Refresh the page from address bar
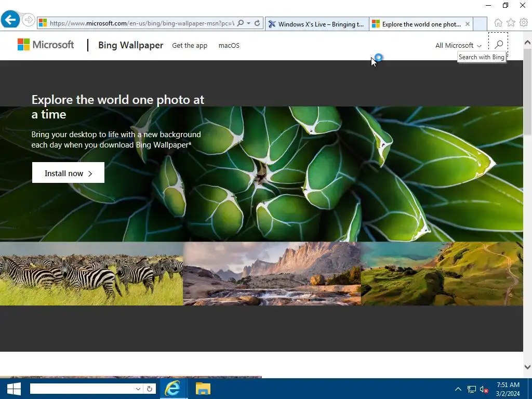The height and width of the screenshot is (399, 532). [x=257, y=23]
